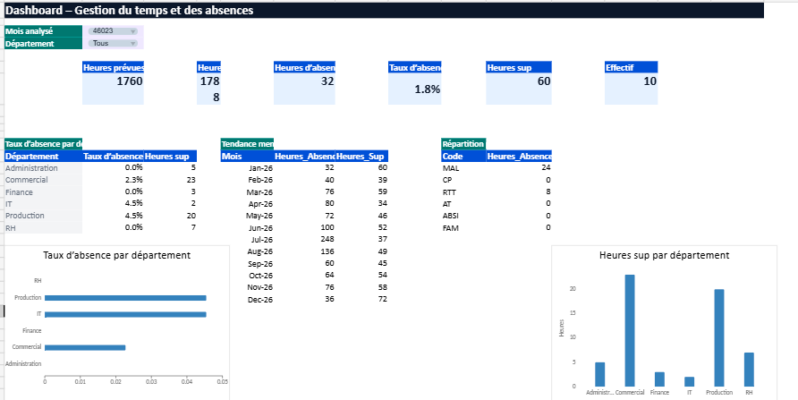Click the Code column header
Screen dimensions: 798x400
464,156
